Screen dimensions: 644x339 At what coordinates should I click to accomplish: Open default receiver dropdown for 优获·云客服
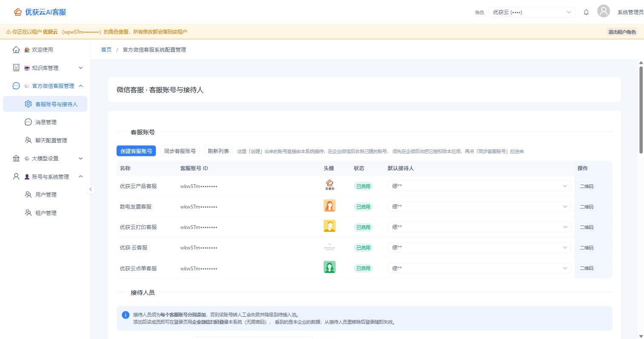coord(480,247)
